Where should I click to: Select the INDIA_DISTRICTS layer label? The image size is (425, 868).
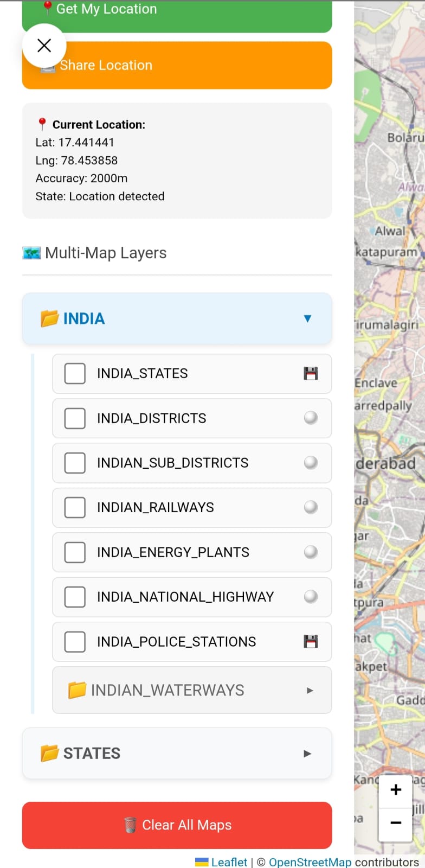(152, 418)
